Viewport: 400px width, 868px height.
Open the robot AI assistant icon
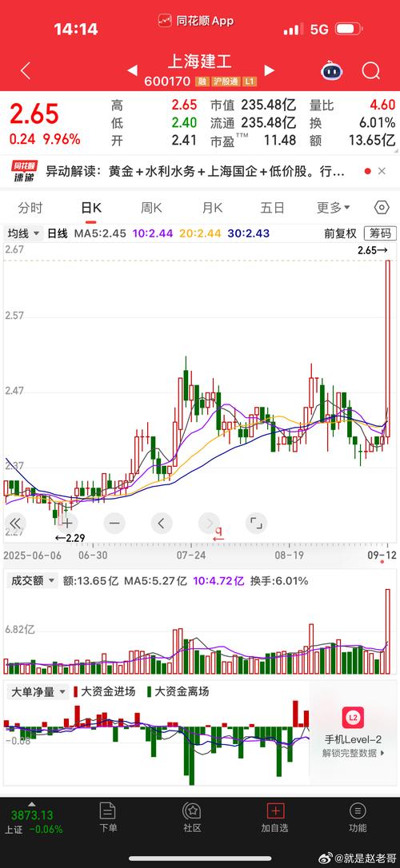pos(332,71)
